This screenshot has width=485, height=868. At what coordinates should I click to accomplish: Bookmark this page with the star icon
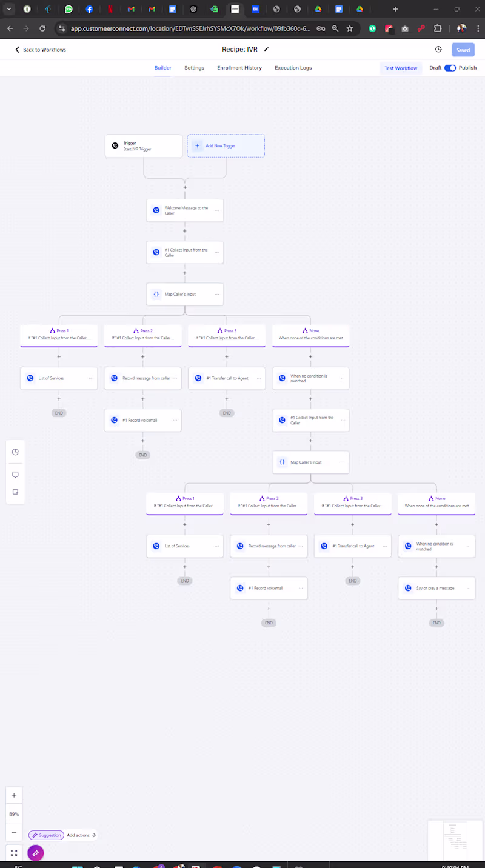350,28
